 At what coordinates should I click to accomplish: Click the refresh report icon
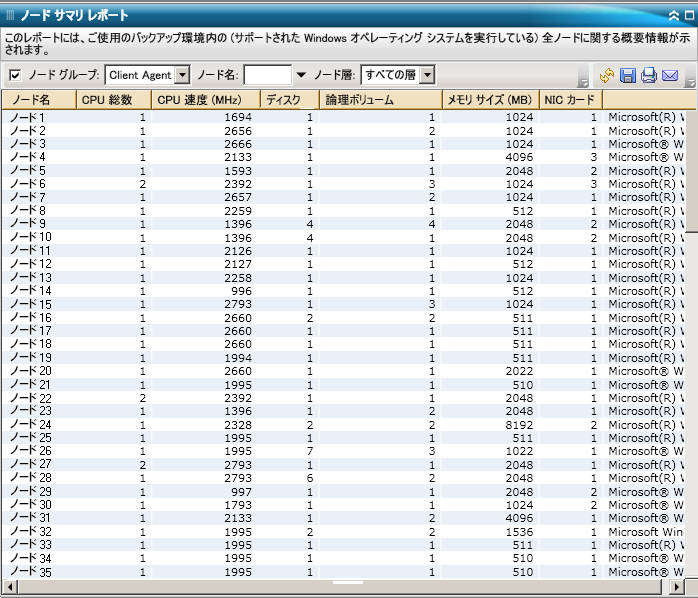[x=607, y=75]
